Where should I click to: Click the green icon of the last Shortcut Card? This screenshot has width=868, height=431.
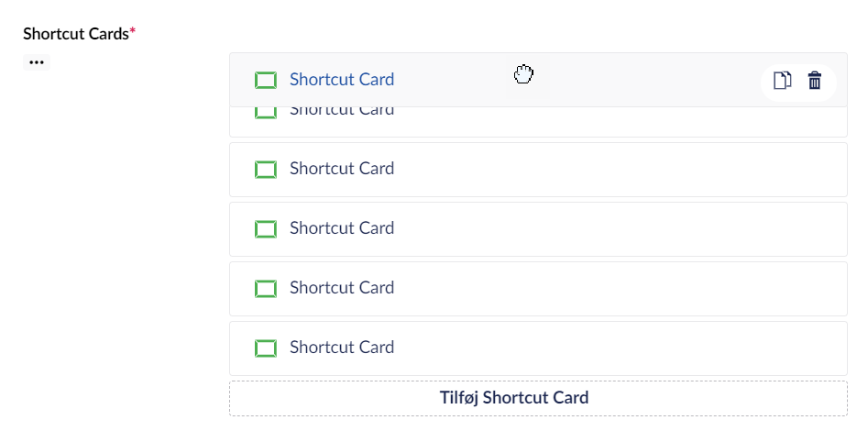pyautogui.click(x=265, y=348)
